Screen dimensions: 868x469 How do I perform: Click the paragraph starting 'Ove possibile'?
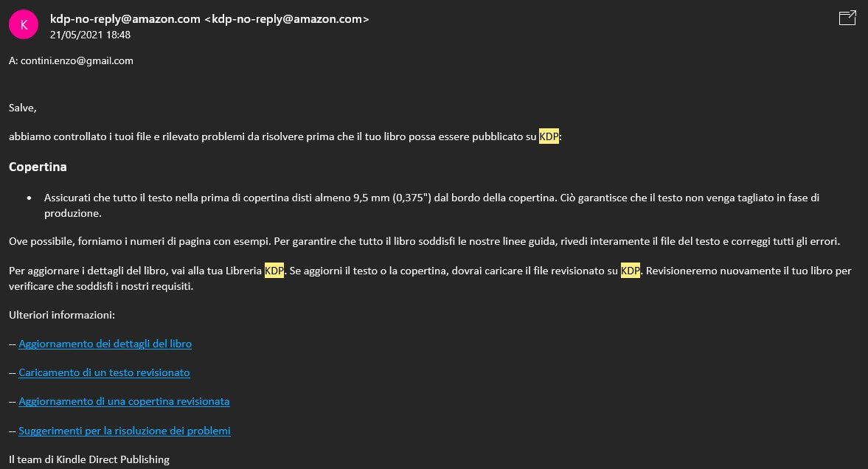[x=295, y=241]
